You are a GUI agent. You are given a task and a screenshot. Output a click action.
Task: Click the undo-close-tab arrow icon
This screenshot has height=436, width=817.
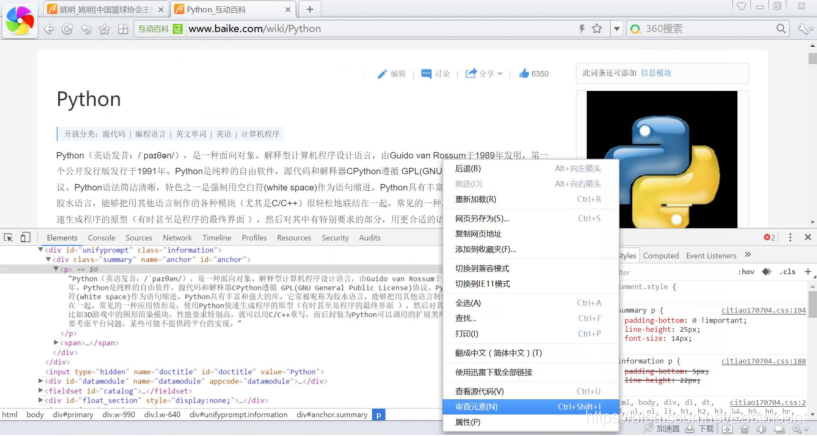(85, 29)
